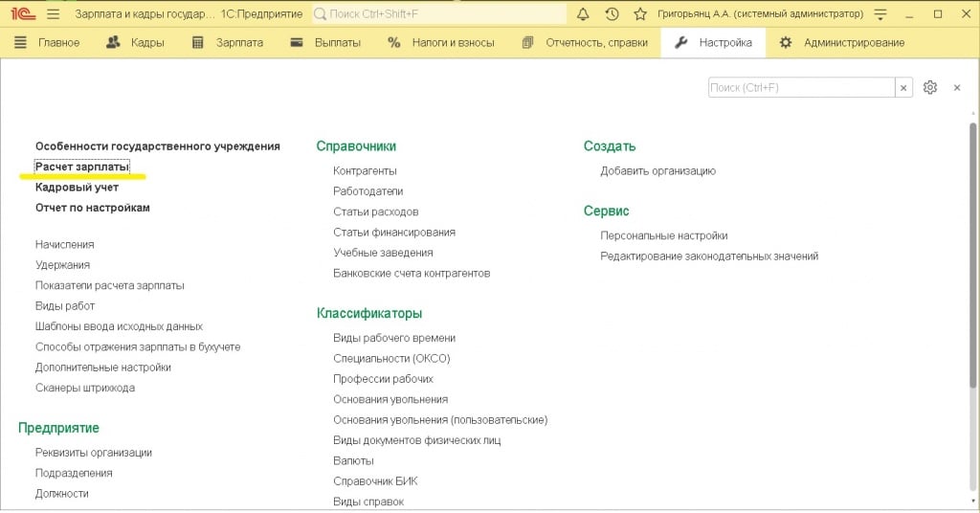The image size is (980, 513).
Task: Close the settings menu panel
Action: 956,87
